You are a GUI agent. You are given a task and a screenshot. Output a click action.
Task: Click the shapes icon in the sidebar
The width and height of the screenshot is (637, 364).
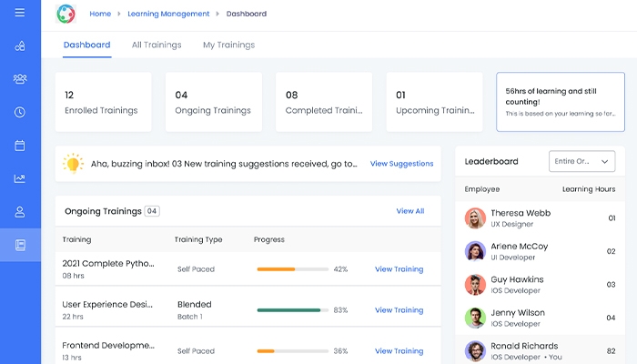pyautogui.click(x=20, y=46)
